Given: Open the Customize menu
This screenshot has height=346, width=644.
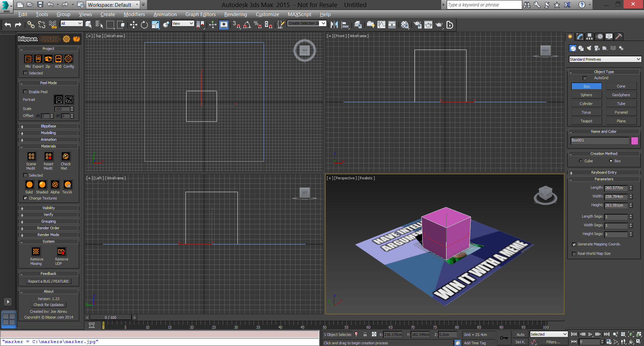Looking at the screenshot, I should point(267,14).
